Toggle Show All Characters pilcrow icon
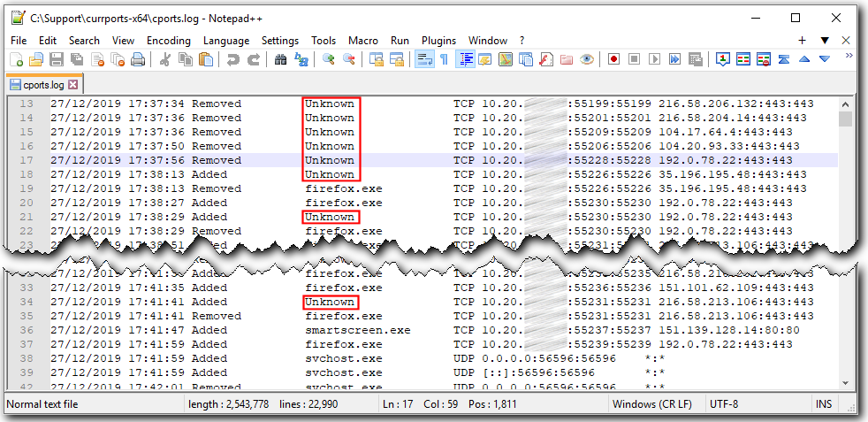The height and width of the screenshot is (422, 868). (444, 60)
